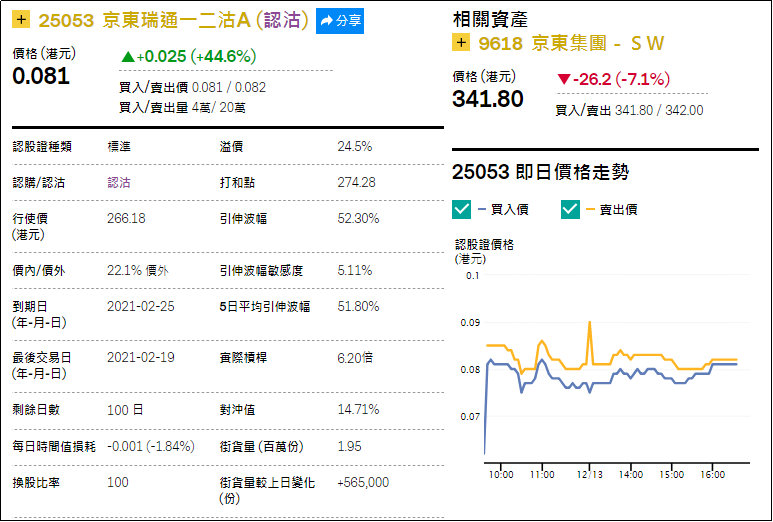This screenshot has height=522, width=773.
Task: Click the red down-triangle change indicator
Action: coord(564,79)
